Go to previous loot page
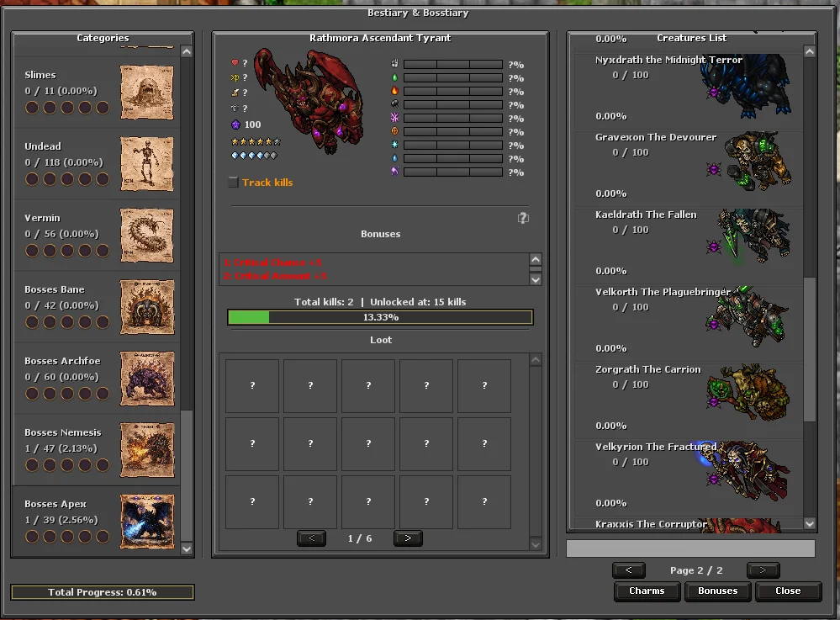840x620 pixels. pyautogui.click(x=311, y=538)
